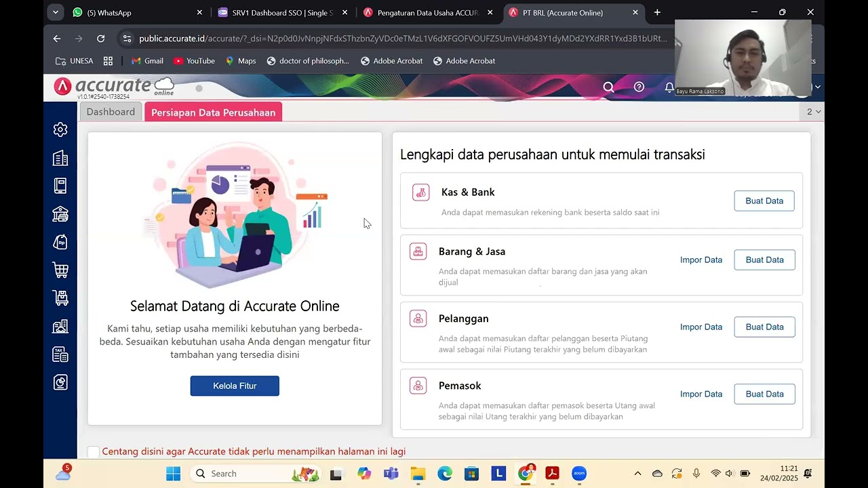The height and width of the screenshot is (488, 868).
Task: Switch to the Dashboard tab
Action: pos(111,112)
